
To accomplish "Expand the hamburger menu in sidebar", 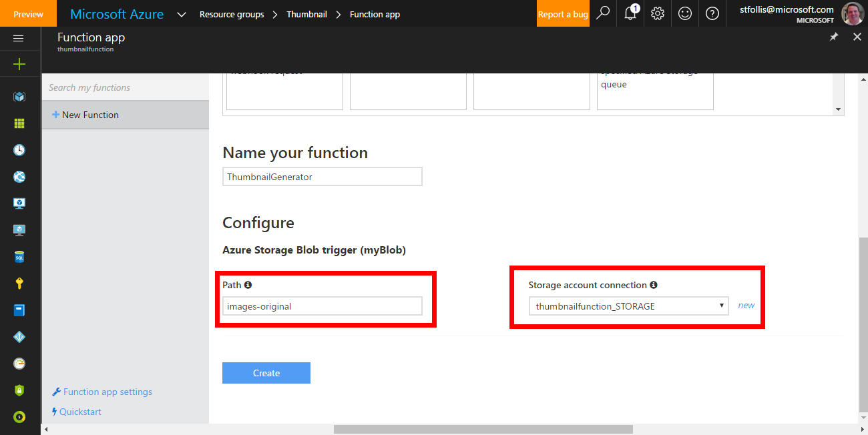I will [x=19, y=38].
